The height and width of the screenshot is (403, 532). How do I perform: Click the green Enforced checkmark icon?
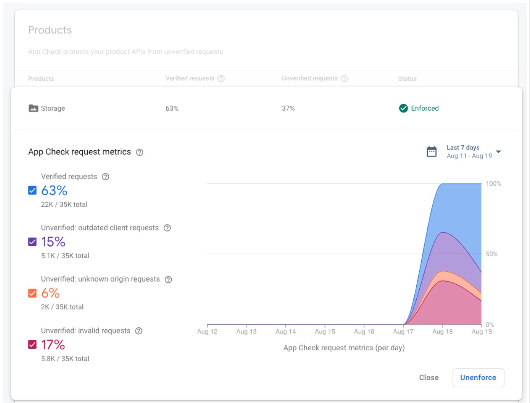pyautogui.click(x=403, y=108)
